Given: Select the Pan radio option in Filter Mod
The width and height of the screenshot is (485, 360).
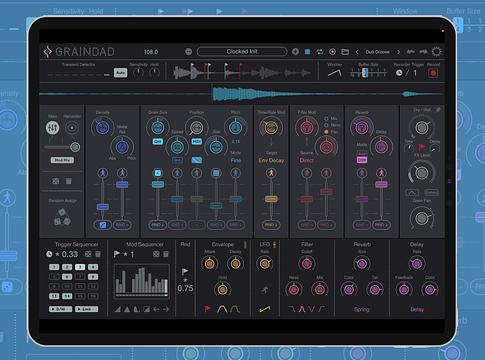Looking at the screenshot, I should pos(326,132).
